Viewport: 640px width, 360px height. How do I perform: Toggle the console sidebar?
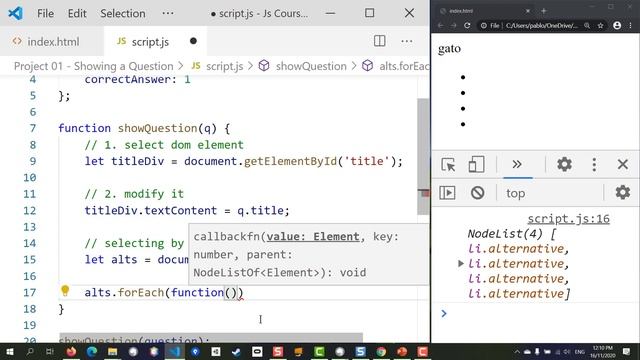click(x=447, y=192)
